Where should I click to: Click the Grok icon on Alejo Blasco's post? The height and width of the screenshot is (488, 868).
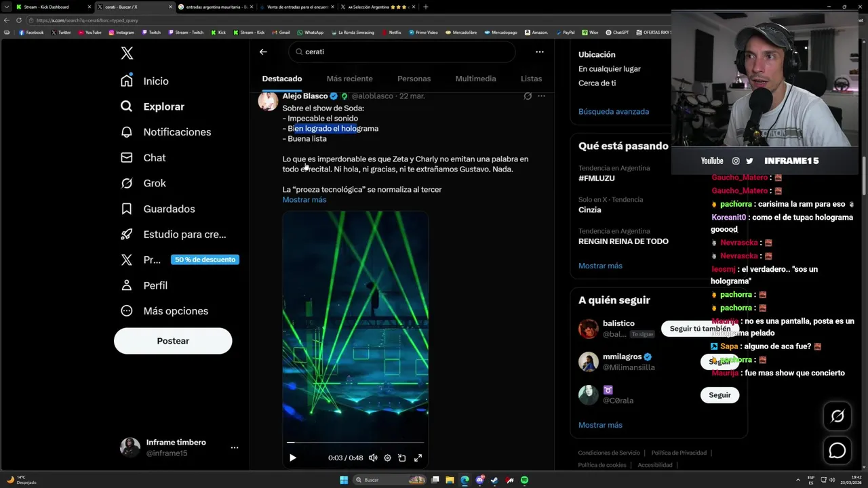(528, 96)
